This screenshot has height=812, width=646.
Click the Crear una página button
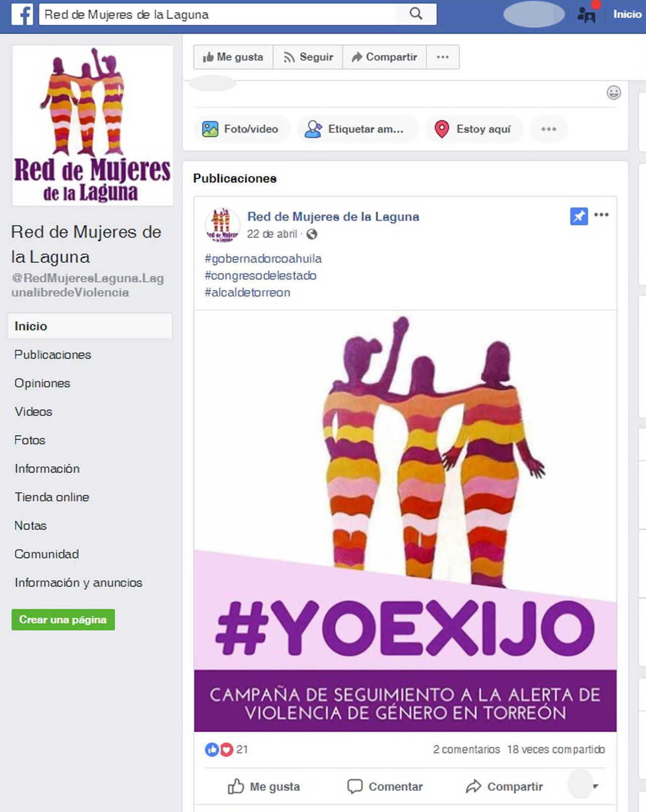pyautogui.click(x=63, y=619)
